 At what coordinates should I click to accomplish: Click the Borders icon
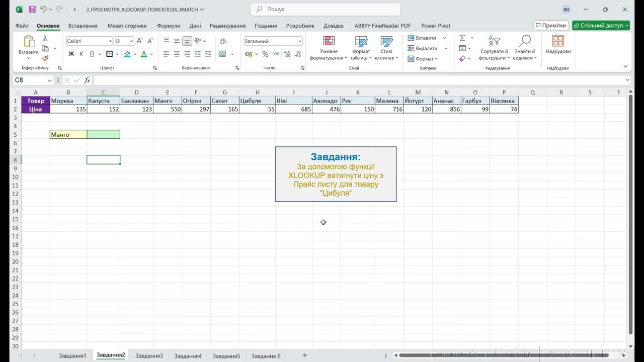pos(109,54)
